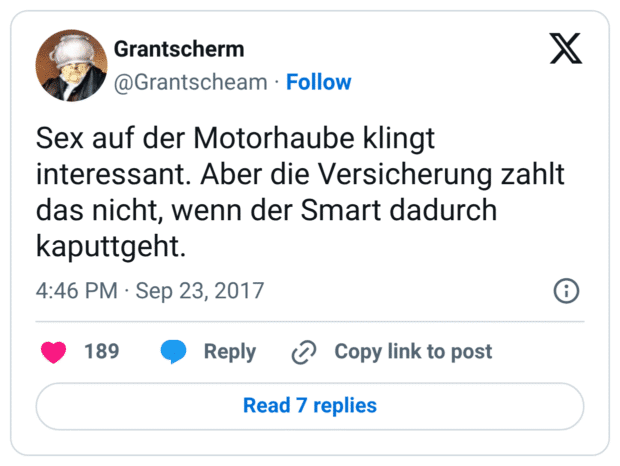Open the @Grantscheam handle link
The image size is (620, 466).
[x=191, y=82]
